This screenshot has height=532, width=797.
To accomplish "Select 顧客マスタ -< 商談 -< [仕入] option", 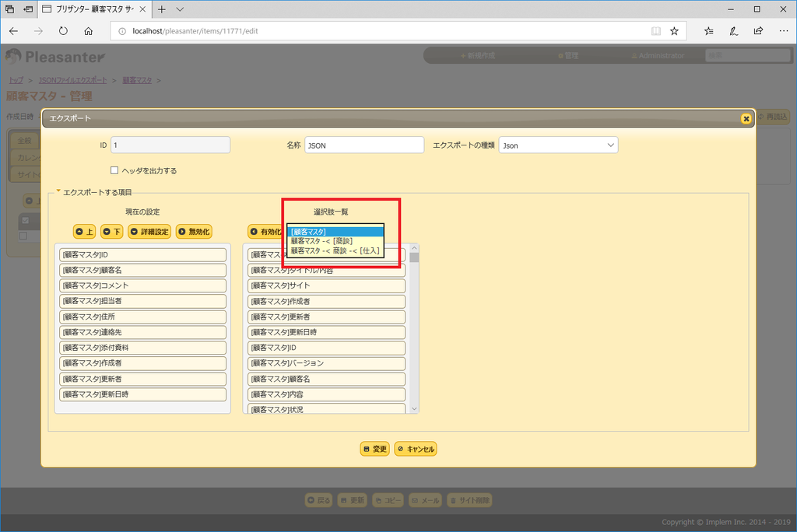I will click(x=335, y=250).
